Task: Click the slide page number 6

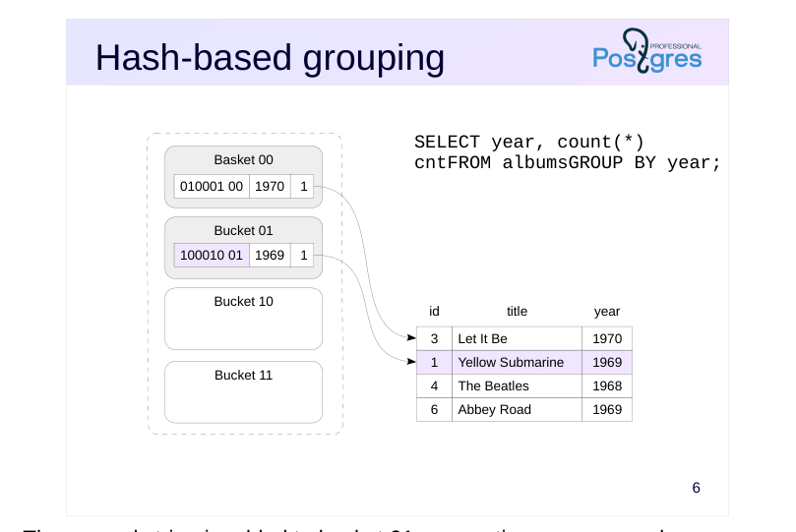Action: click(x=696, y=488)
